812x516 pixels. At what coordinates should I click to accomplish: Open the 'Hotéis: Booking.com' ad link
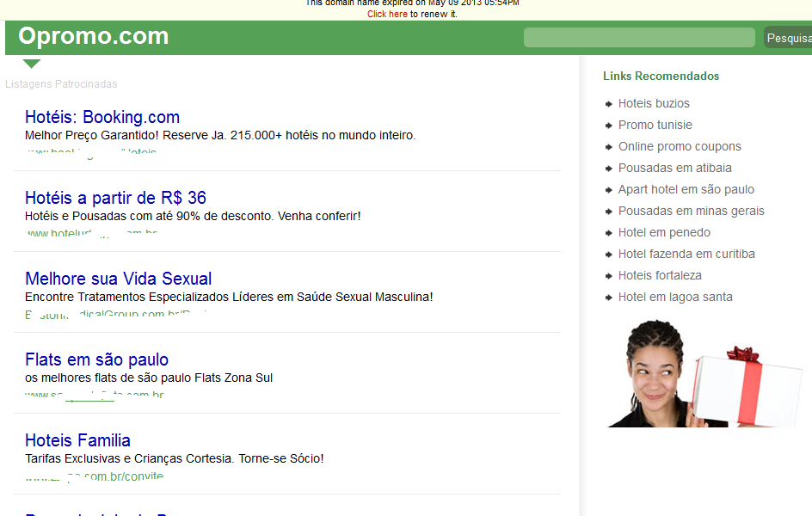click(102, 117)
